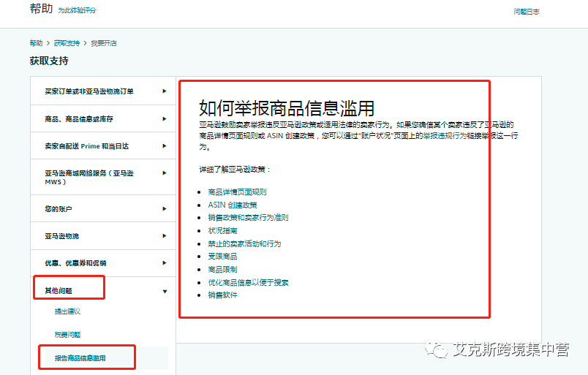Open 报告商品信息滥用 sub-item
The height and width of the screenshot is (375, 588).
point(80,358)
